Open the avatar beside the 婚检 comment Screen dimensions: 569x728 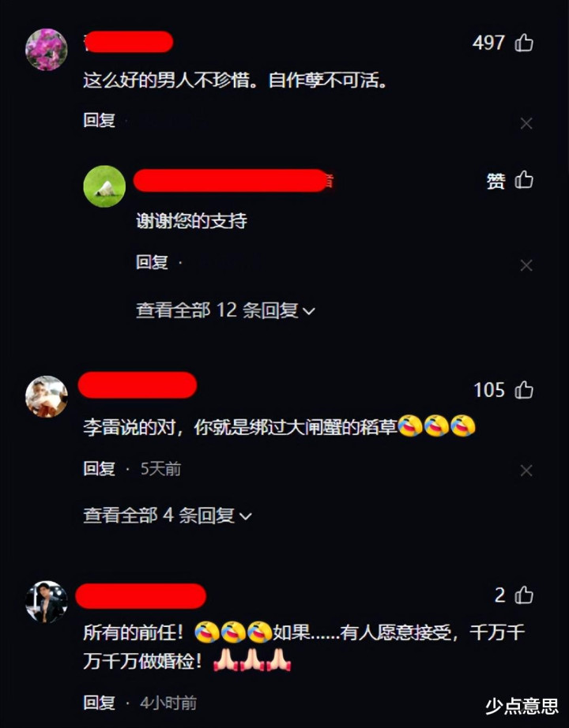[47, 602]
